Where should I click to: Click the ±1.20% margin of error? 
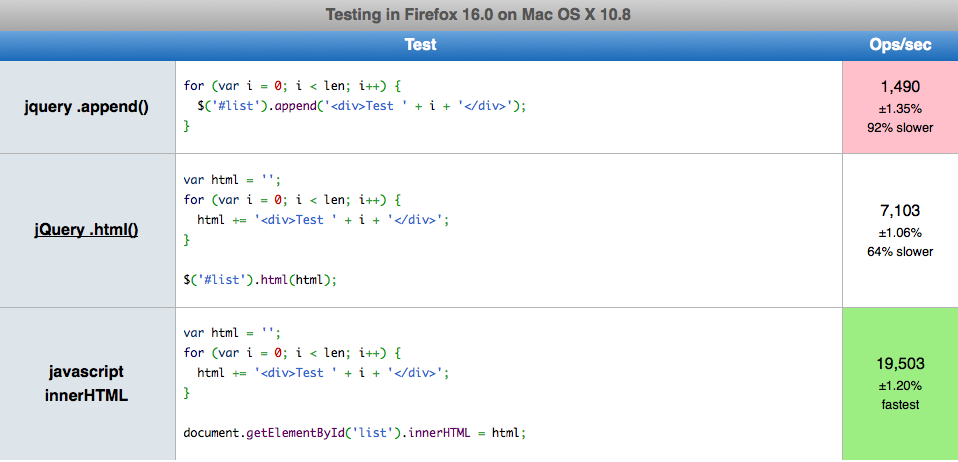pos(900,386)
